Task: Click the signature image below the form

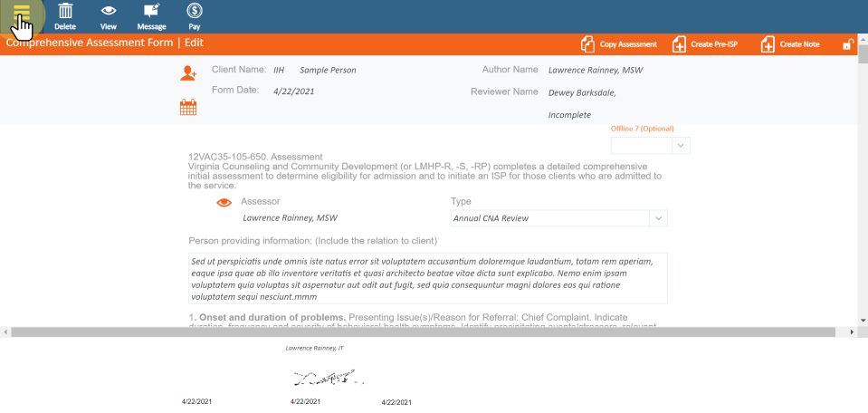Action: [x=328, y=377]
